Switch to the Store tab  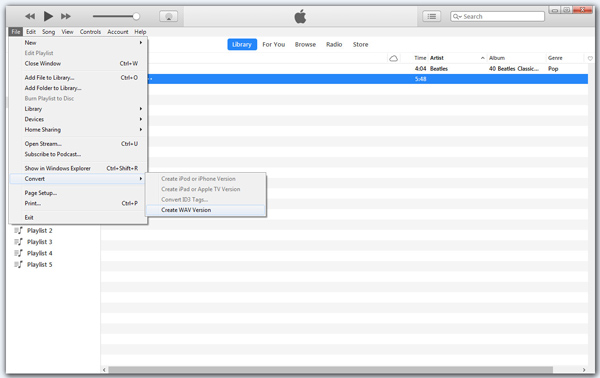pos(360,44)
